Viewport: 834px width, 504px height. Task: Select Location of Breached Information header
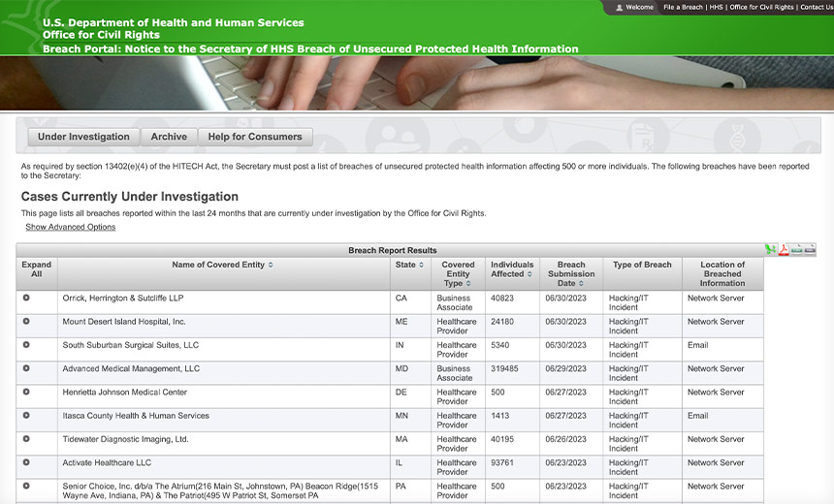(722, 273)
